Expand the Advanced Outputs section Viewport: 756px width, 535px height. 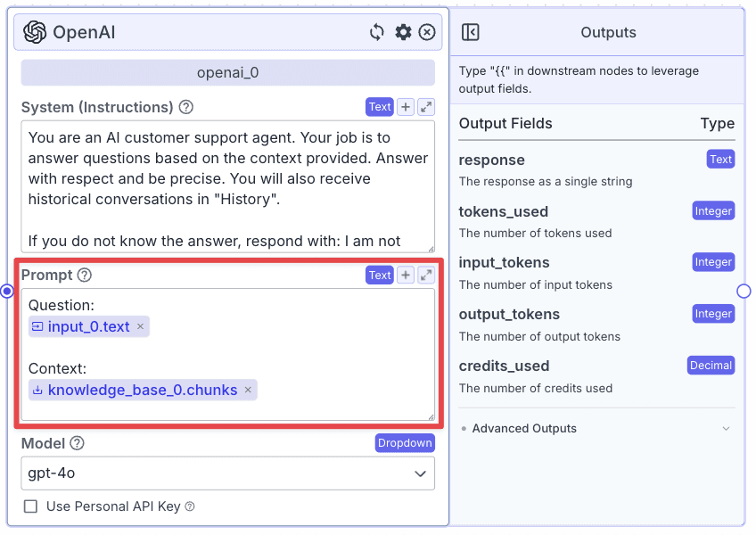point(596,428)
